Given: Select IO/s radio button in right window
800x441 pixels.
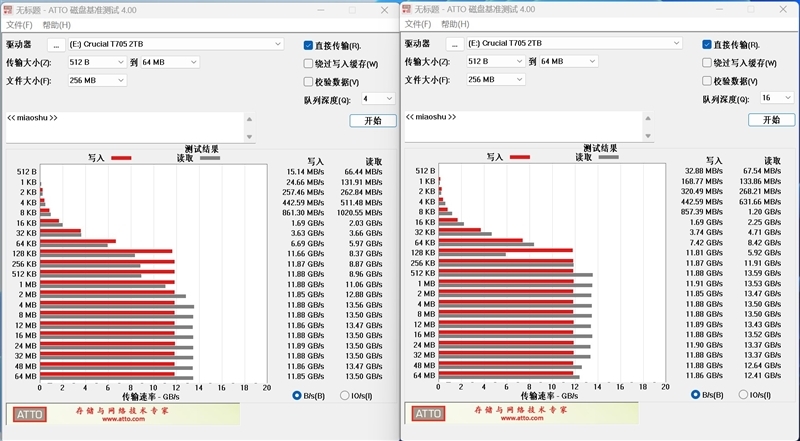Looking at the screenshot, I should (x=743, y=395).
